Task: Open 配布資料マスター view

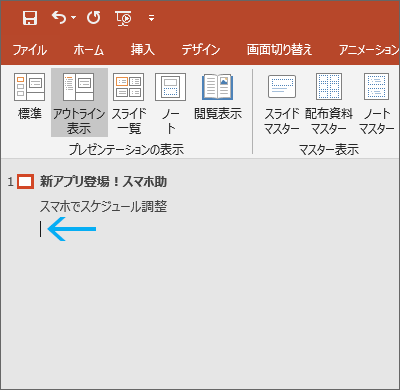Action: pos(329,104)
